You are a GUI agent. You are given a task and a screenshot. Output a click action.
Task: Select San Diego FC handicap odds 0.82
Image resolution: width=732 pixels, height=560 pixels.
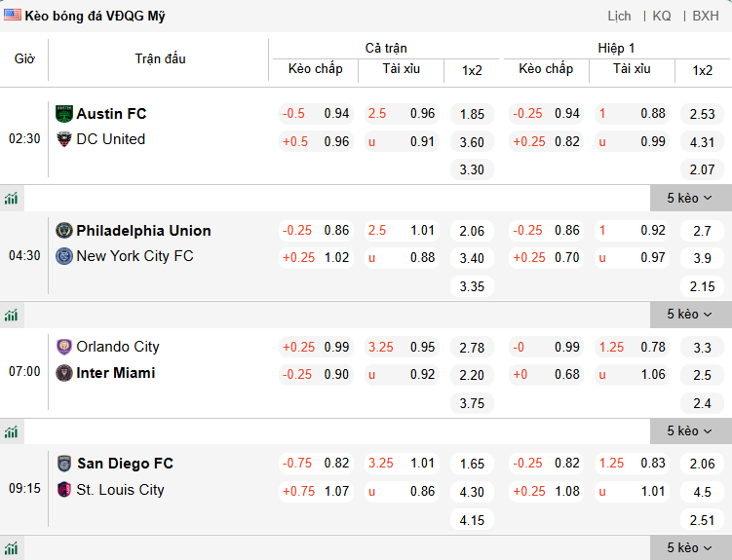336,464
